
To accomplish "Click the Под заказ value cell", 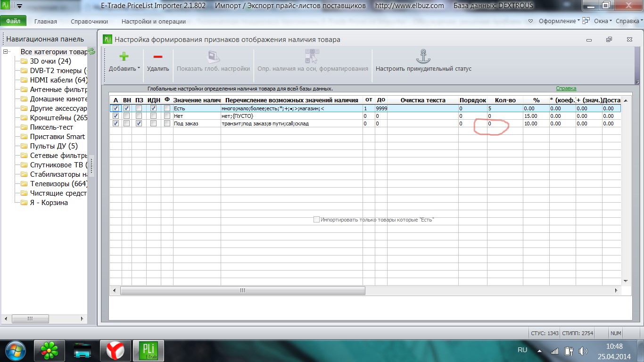I will point(197,123).
